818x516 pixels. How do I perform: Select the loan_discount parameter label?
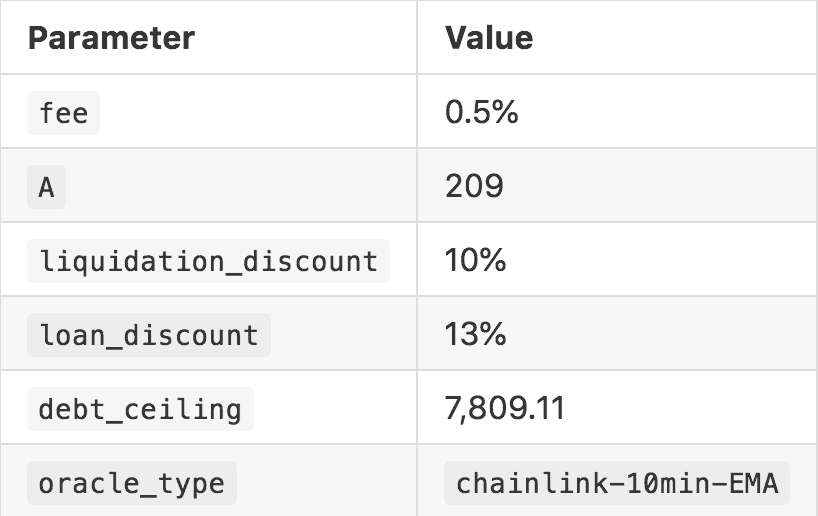pyautogui.click(x=149, y=335)
